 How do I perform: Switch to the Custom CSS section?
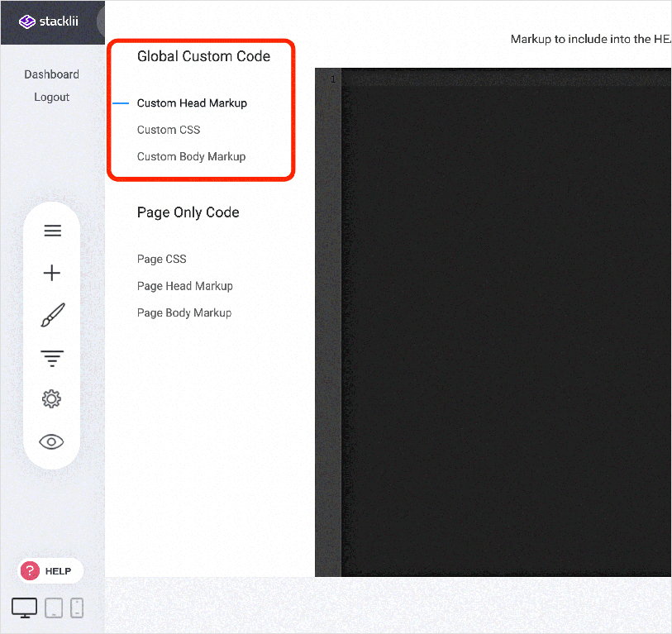(x=169, y=130)
